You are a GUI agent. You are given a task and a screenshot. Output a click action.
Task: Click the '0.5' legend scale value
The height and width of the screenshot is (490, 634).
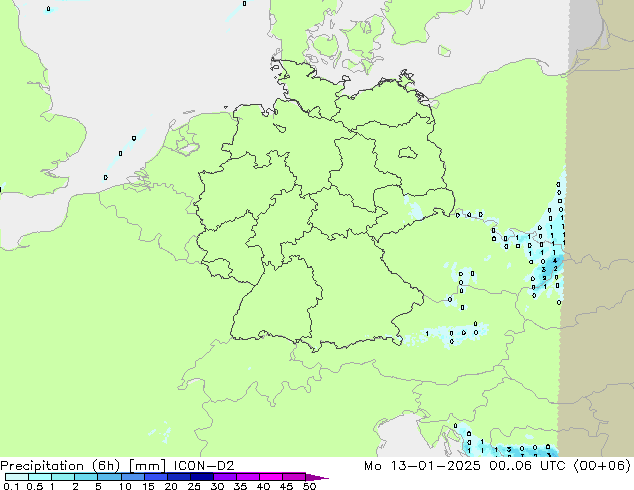[x=34, y=486]
